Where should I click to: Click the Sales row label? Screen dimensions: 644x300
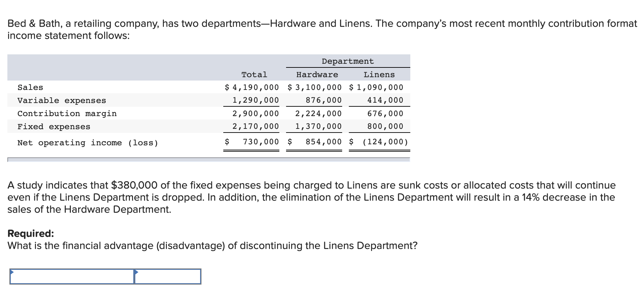coord(30,88)
